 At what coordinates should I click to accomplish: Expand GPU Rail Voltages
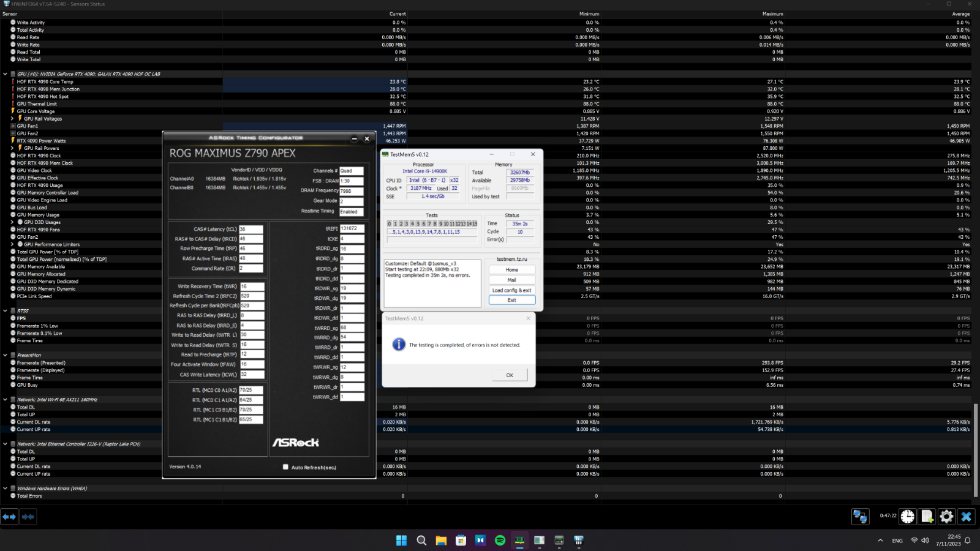(12, 119)
